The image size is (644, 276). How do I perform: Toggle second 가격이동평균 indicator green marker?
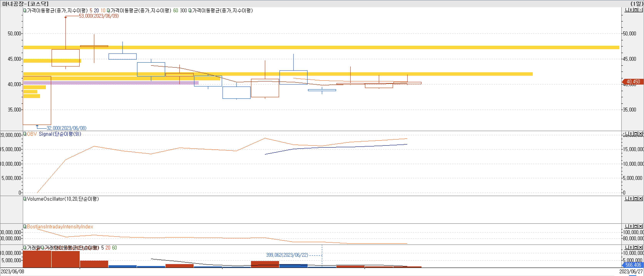[x=108, y=11]
